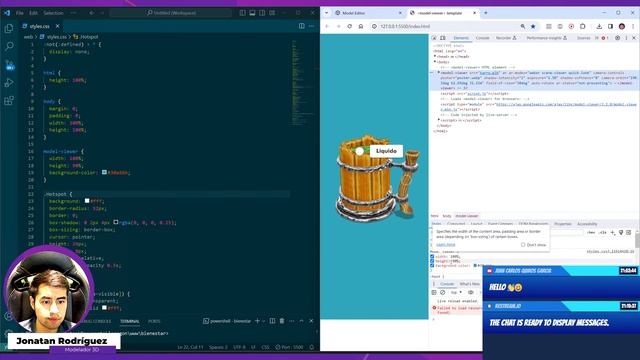Kill the terminal with trash icon
The width and height of the screenshot is (640, 360).
click(x=282, y=321)
